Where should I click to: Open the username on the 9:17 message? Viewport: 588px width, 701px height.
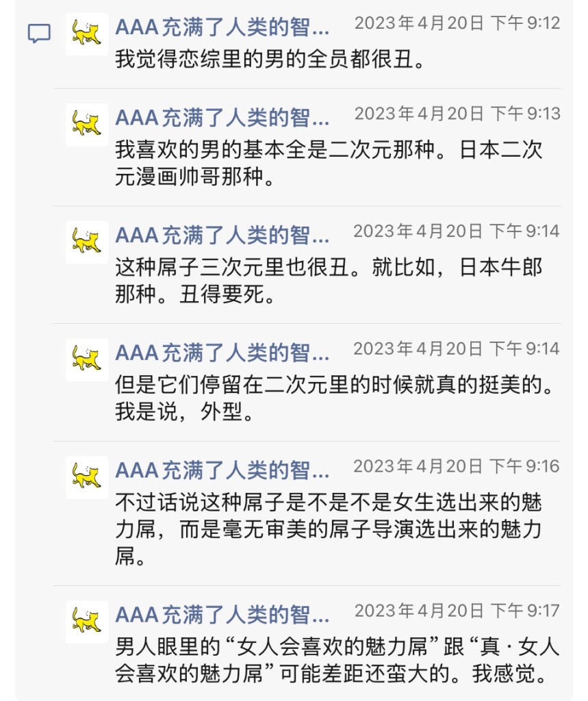pos(222,615)
